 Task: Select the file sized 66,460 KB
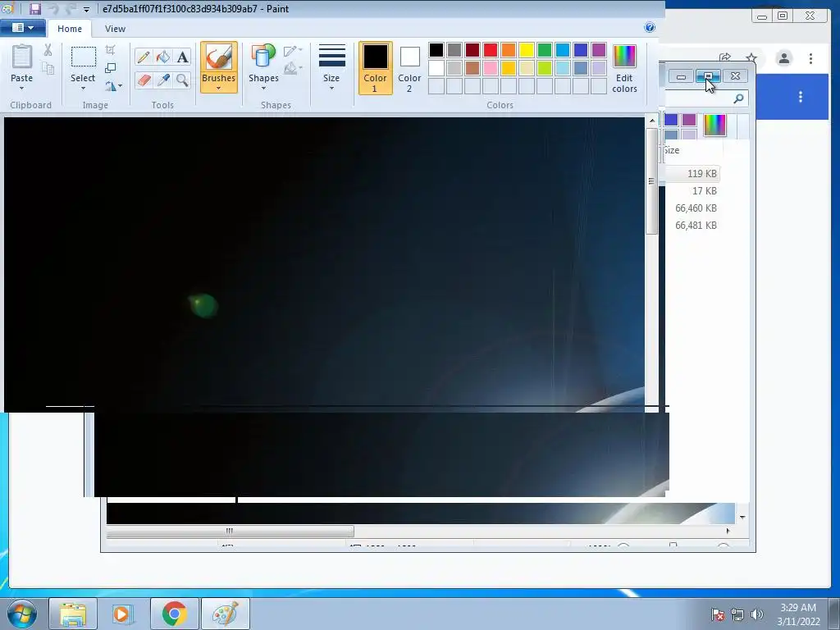696,208
